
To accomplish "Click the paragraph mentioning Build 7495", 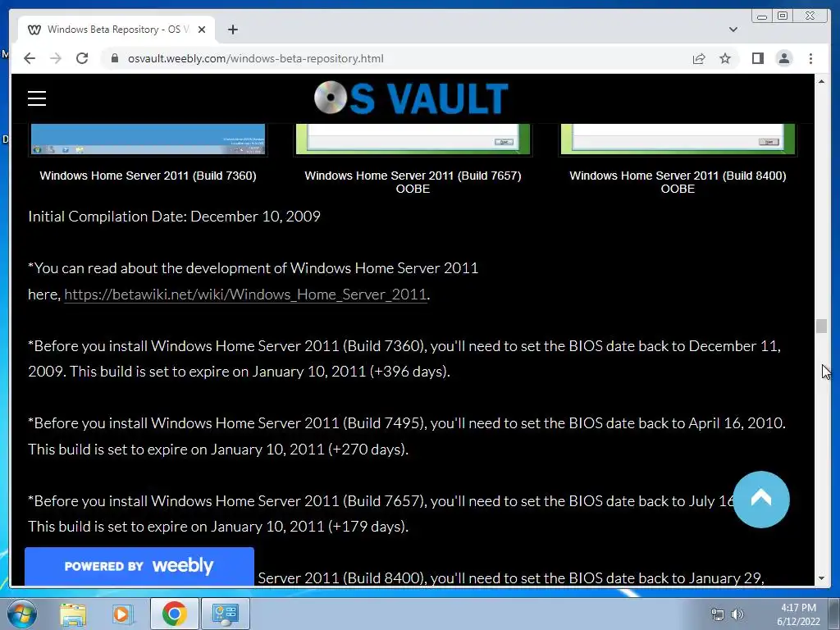I will click(407, 436).
